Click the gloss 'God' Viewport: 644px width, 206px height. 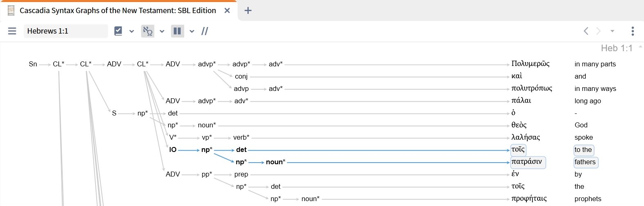tap(581, 125)
